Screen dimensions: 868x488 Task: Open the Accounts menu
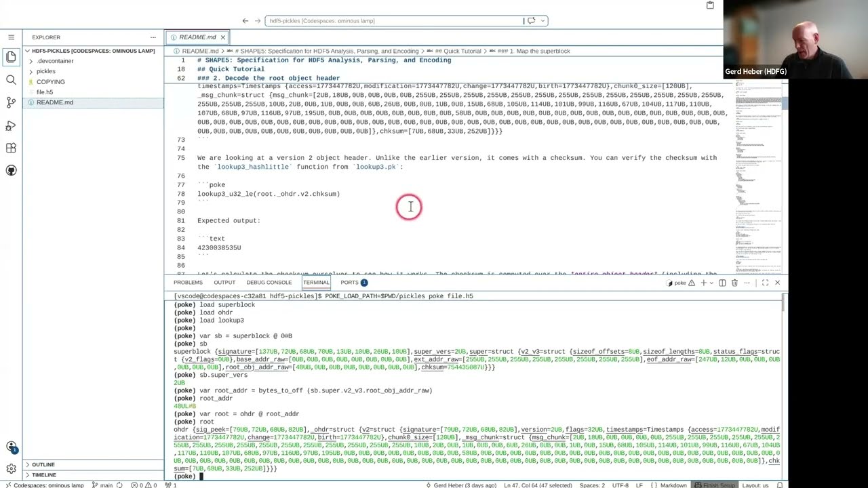[11, 447]
